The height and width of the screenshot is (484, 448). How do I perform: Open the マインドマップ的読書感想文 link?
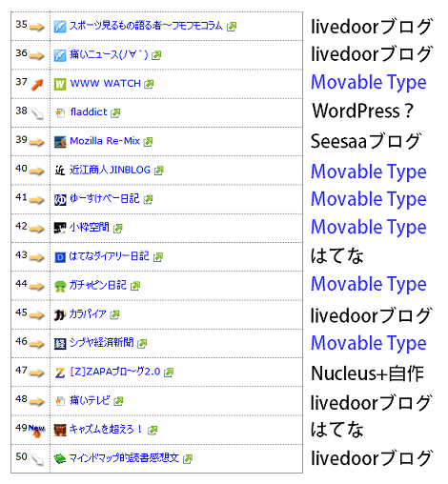(x=125, y=458)
